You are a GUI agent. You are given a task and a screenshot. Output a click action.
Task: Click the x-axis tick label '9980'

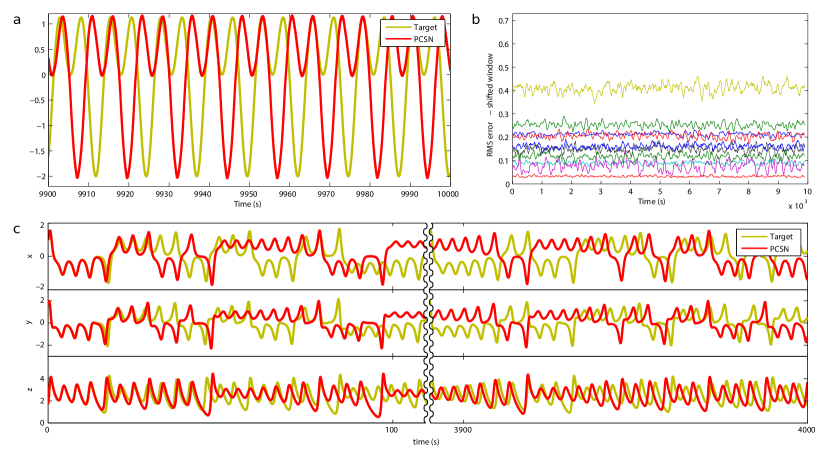click(366, 194)
